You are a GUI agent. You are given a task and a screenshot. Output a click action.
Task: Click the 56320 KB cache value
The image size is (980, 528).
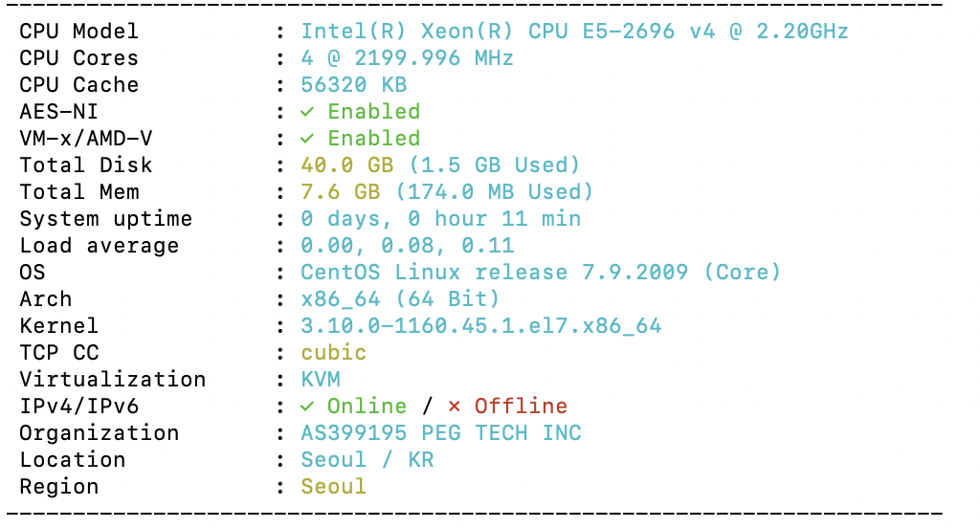(x=354, y=85)
